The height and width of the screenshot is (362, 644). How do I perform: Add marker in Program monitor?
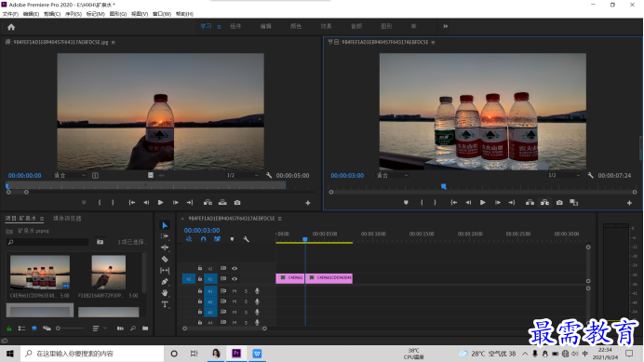[406, 203]
